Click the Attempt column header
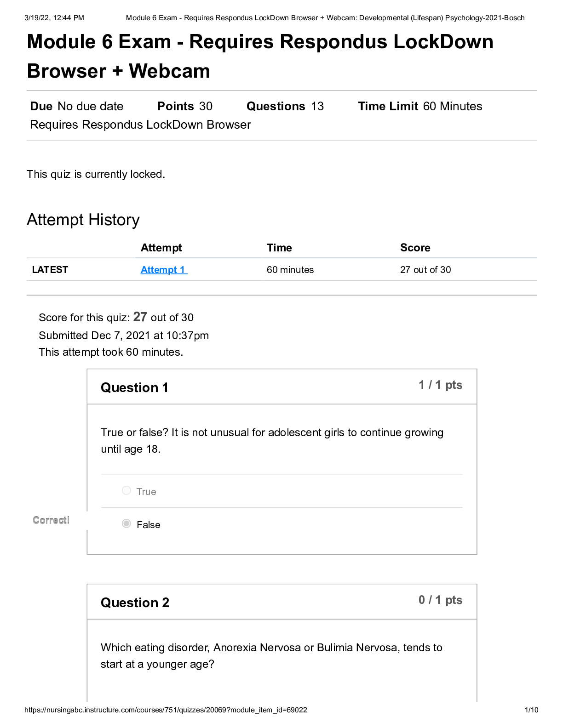This screenshot has width=563, height=728. point(161,248)
